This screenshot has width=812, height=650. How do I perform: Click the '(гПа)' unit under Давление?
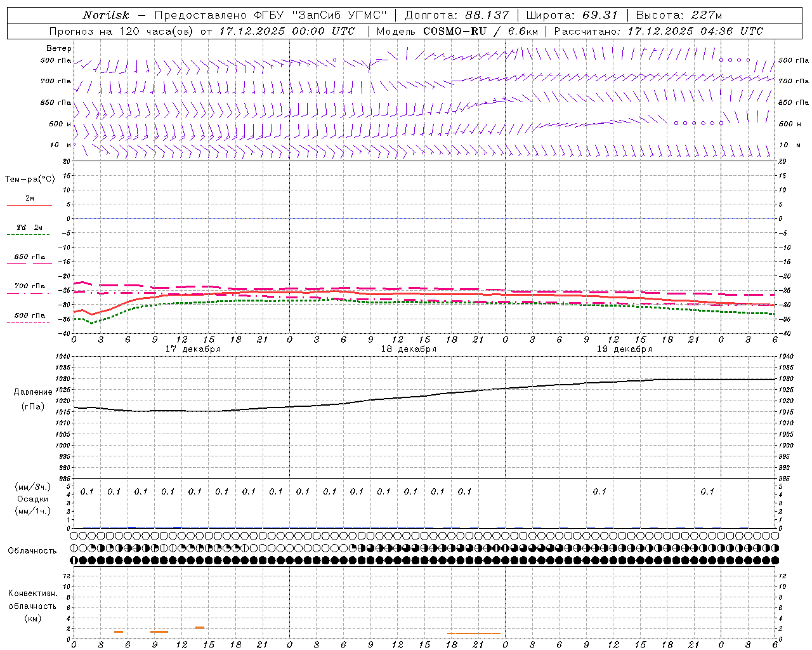[x=32, y=406]
